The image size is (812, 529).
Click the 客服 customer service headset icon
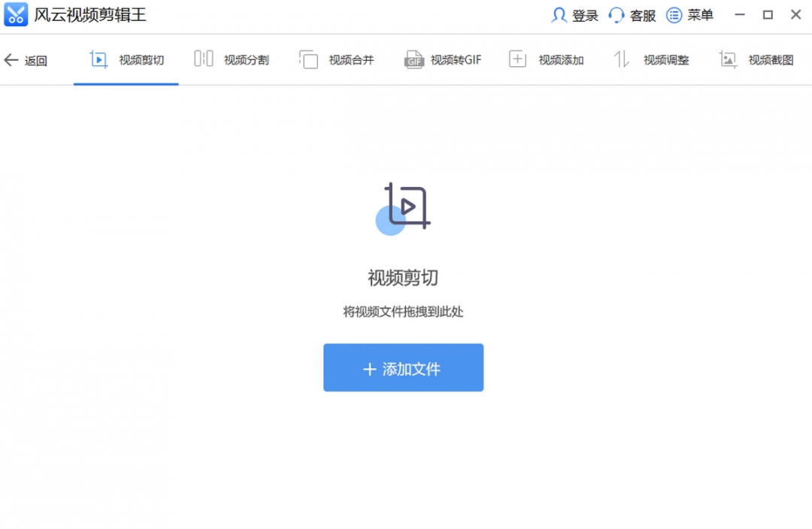pos(617,15)
